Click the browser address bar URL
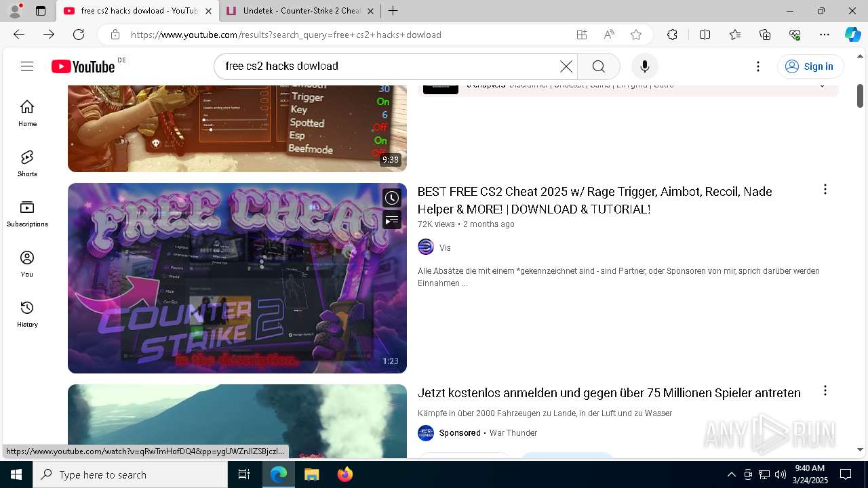Viewport: 868px width, 488px height. pyautogui.click(x=285, y=35)
